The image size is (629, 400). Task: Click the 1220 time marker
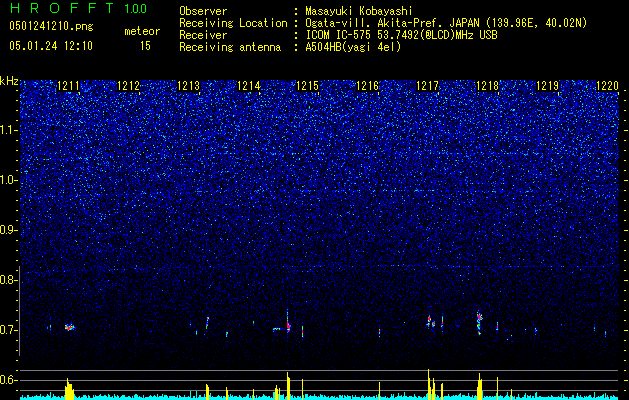607,86
